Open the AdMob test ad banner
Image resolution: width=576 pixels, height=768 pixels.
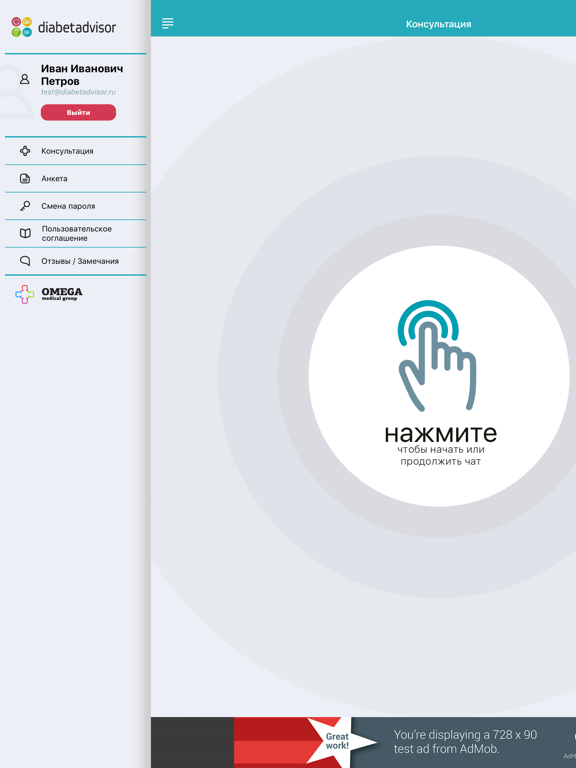[363, 742]
